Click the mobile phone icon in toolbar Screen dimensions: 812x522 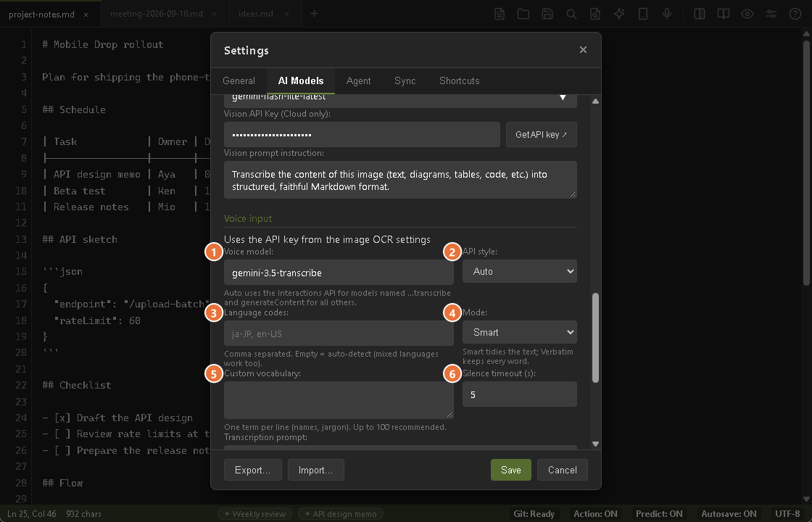coord(643,14)
